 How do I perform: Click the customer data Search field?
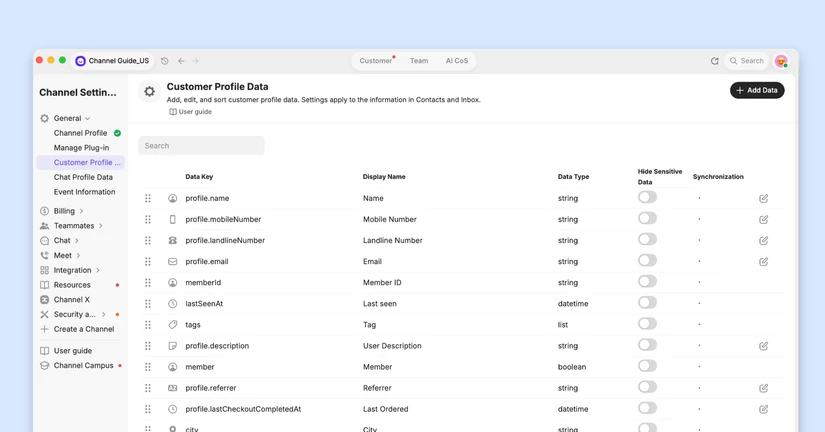tap(202, 146)
